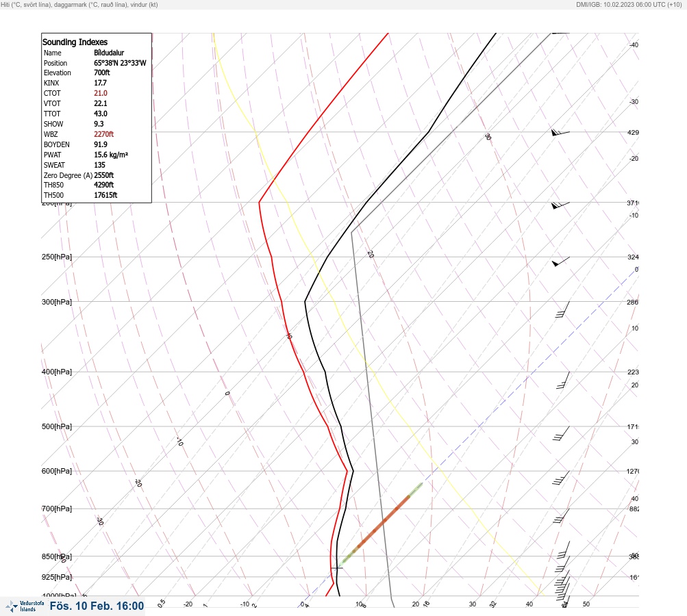Select the red WBZ value 2270ft
Viewport: 687px width, 616px height.
tap(104, 134)
